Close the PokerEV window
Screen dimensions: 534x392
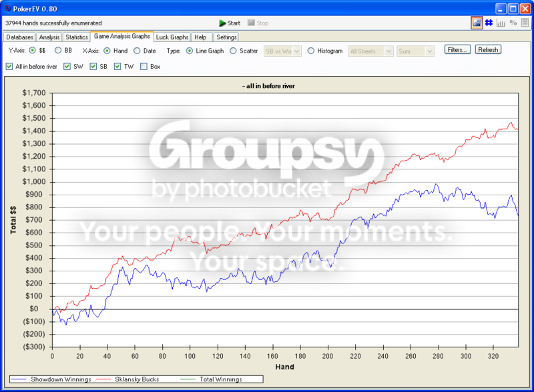[x=525, y=9]
